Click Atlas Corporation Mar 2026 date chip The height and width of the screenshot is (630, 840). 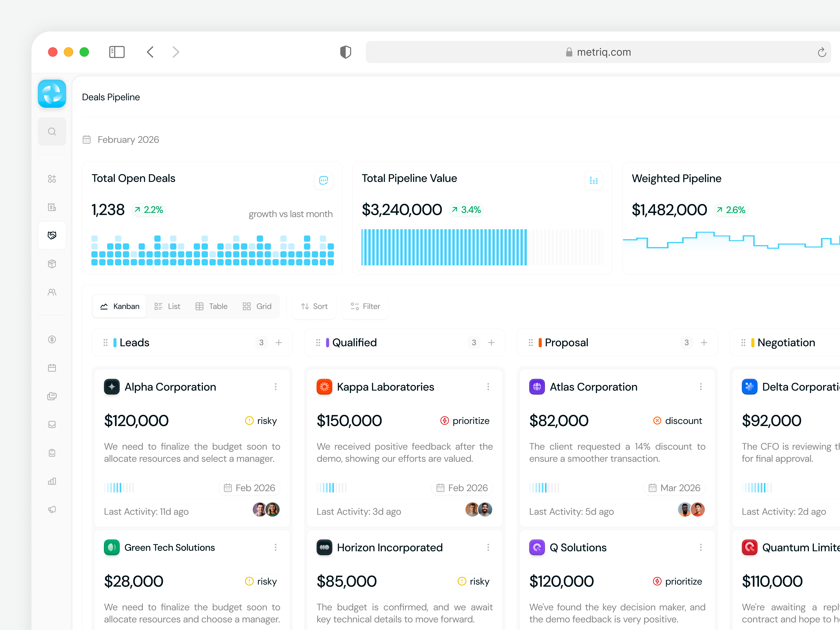pyautogui.click(x=674, y=488)
